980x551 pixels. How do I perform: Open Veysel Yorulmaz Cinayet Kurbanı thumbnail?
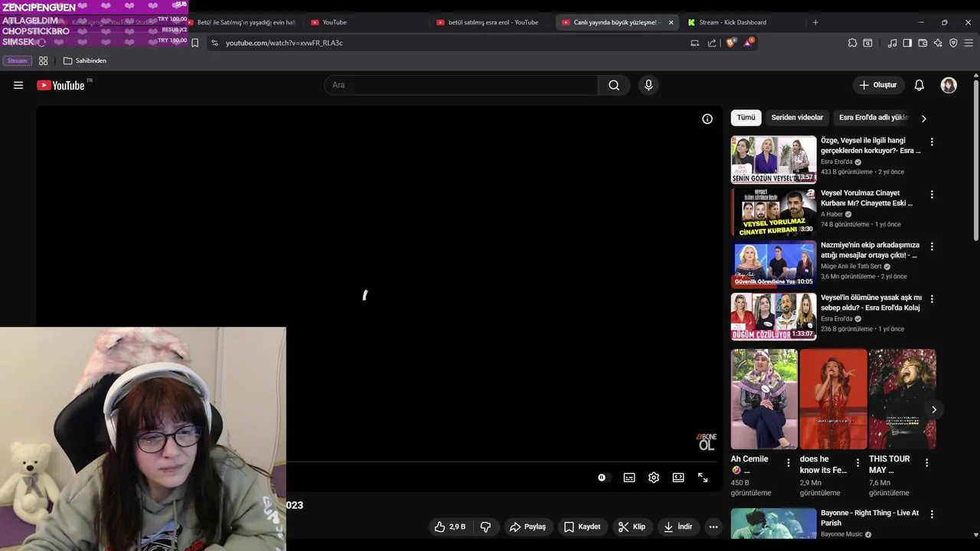coord(773,212)
